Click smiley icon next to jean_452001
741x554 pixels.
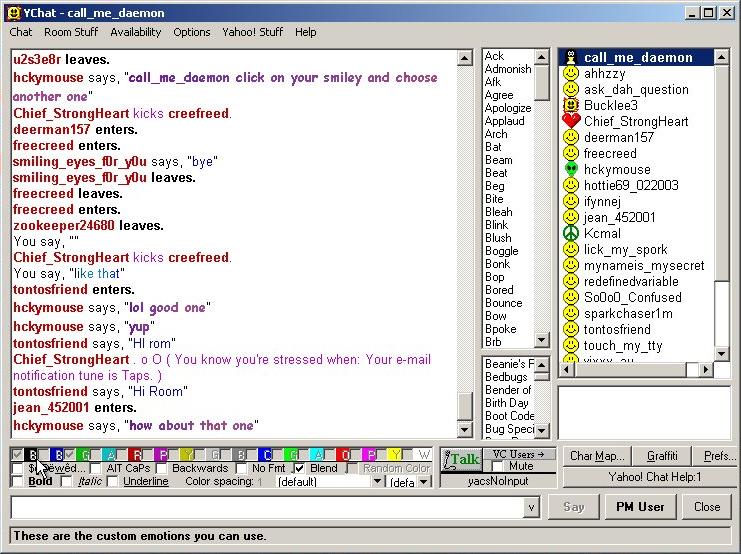[571, 217]
